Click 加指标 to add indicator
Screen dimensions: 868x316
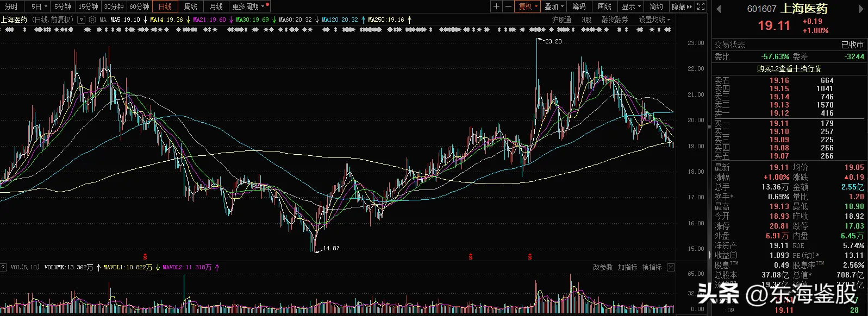pyautogui.click(x=627, y=267)
